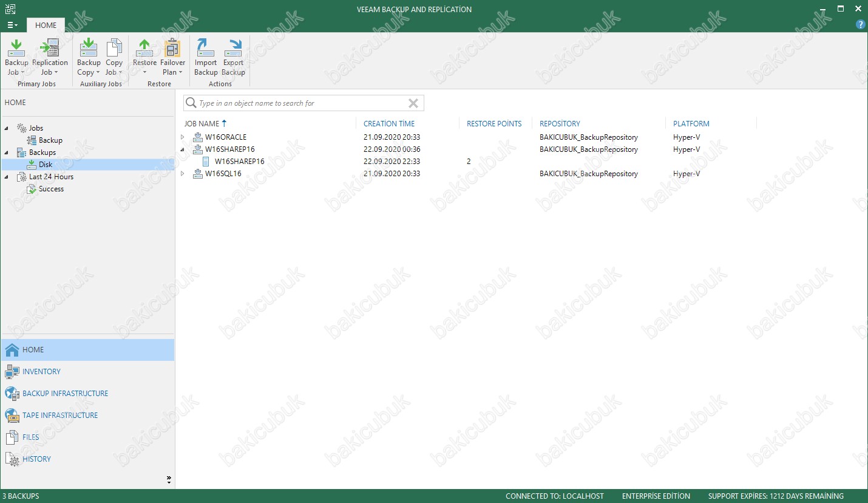Click the Home house icon in navigation pane
This screenshot has height=503, width=868.
pyautogui.click(x=12, y=350)
